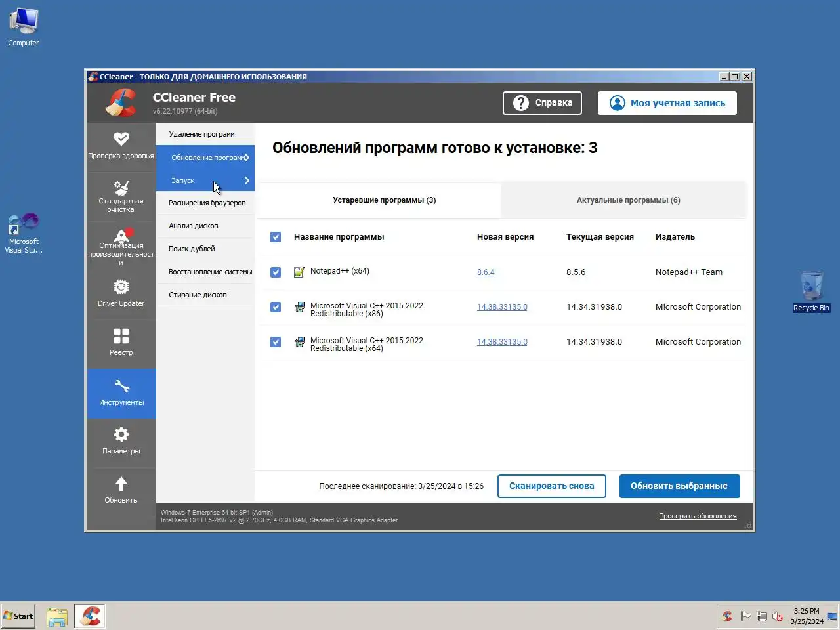Open the Performance Optimizer rocket icon
The image size is (840, 630).
[123, 235]
